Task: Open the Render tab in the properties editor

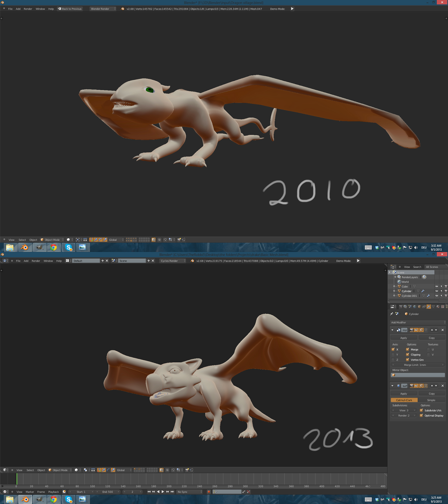Action: 401,306
